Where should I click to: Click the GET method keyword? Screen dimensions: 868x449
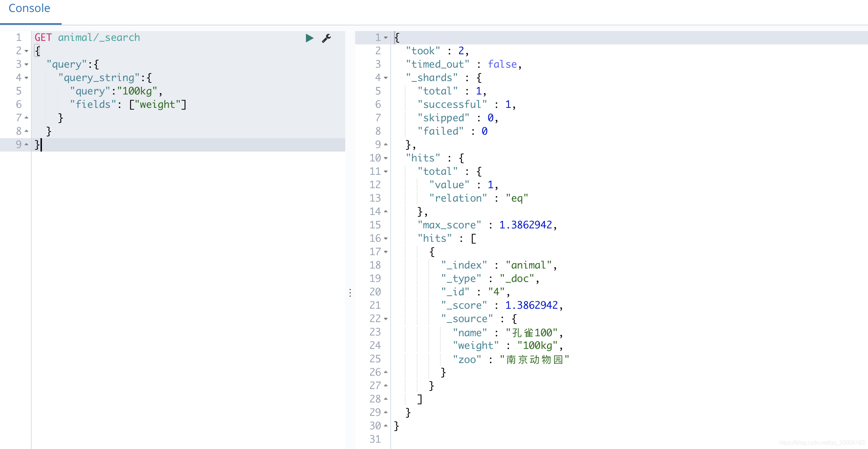43,37
